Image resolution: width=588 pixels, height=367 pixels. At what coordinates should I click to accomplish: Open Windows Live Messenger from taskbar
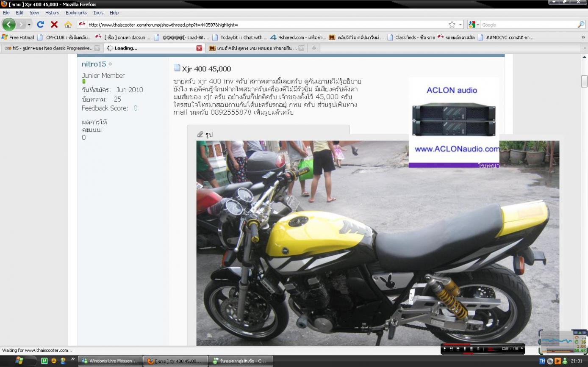109,361
